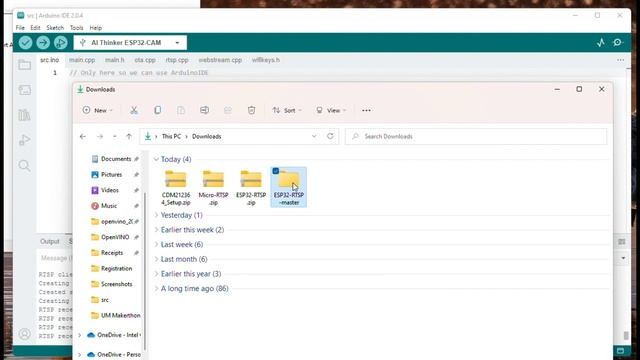
Task: Expand OneDrive - Intel tree node
Action: [80, 335]
